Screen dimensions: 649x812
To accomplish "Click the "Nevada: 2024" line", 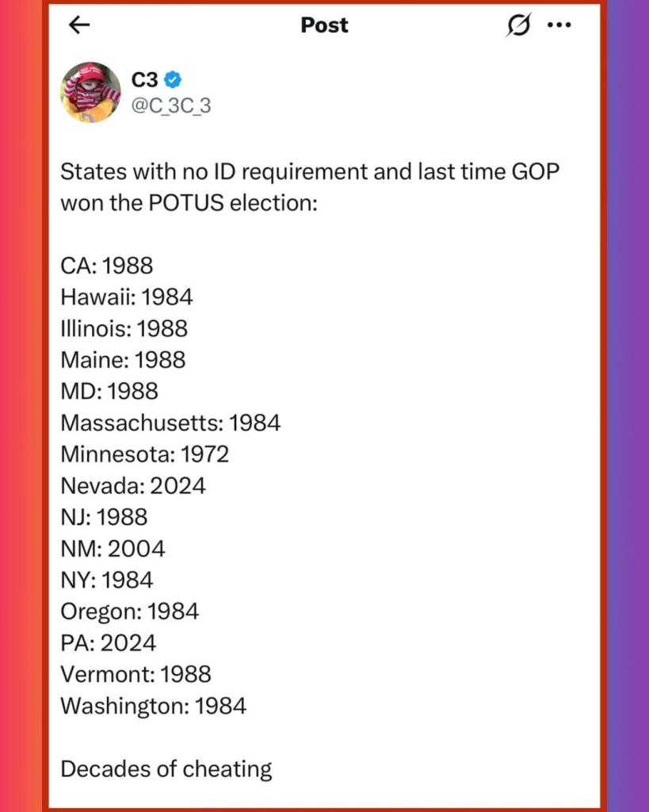I will coord(133,485).
